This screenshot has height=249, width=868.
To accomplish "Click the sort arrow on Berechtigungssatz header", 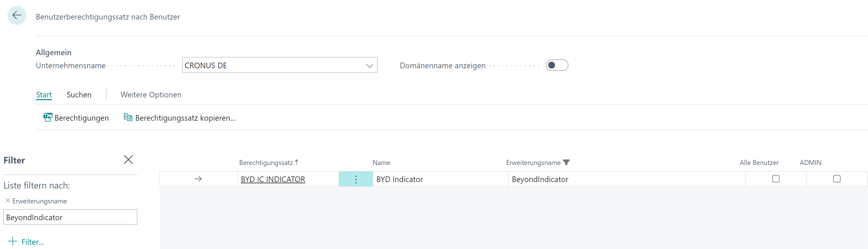I will coord(296,162).
